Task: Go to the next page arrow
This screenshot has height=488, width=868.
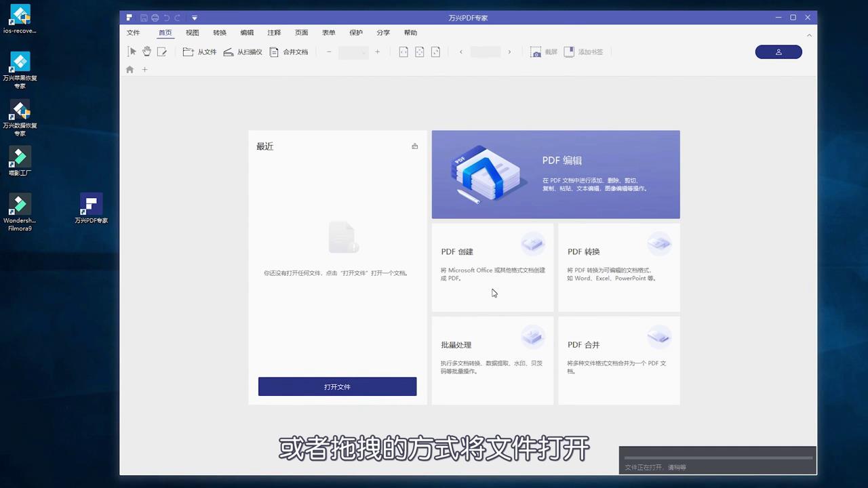Action: (509, 52)
